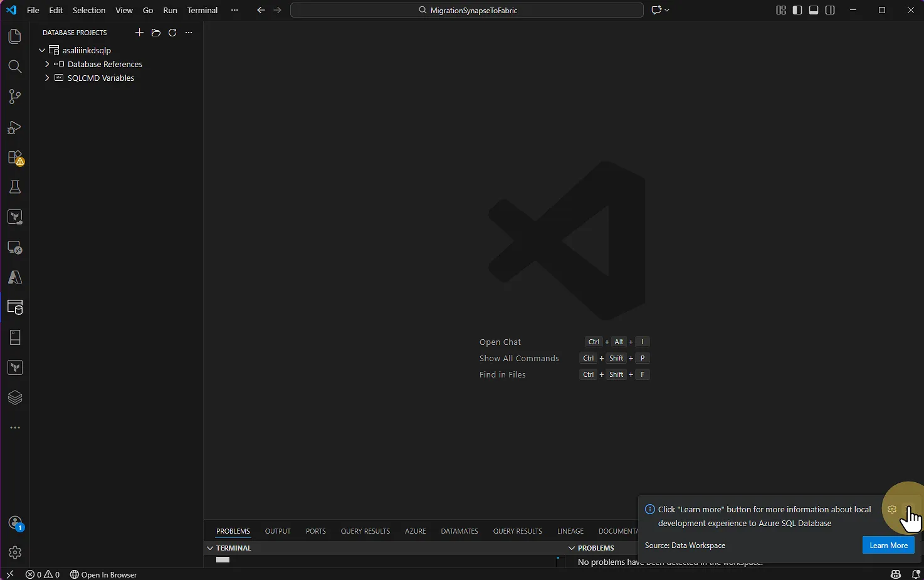
Task: Expand the Database References node
Action: (x=47, y=64)
